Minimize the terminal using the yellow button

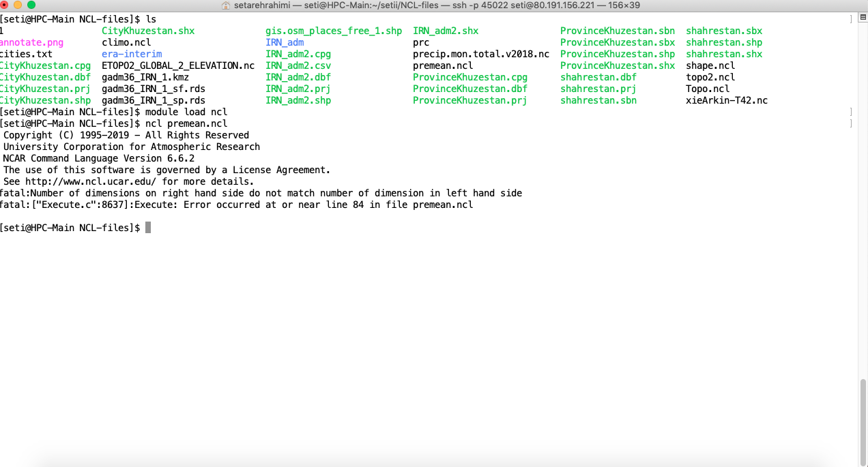click(17, 5)
